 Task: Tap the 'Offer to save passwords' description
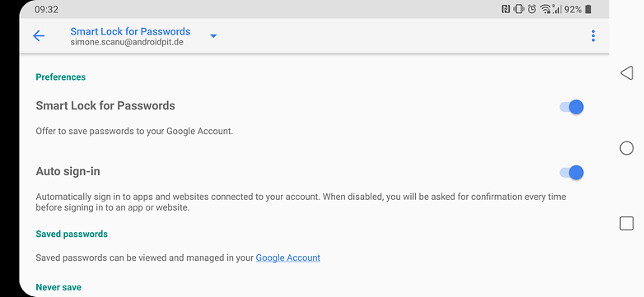(x=134, y=132)
